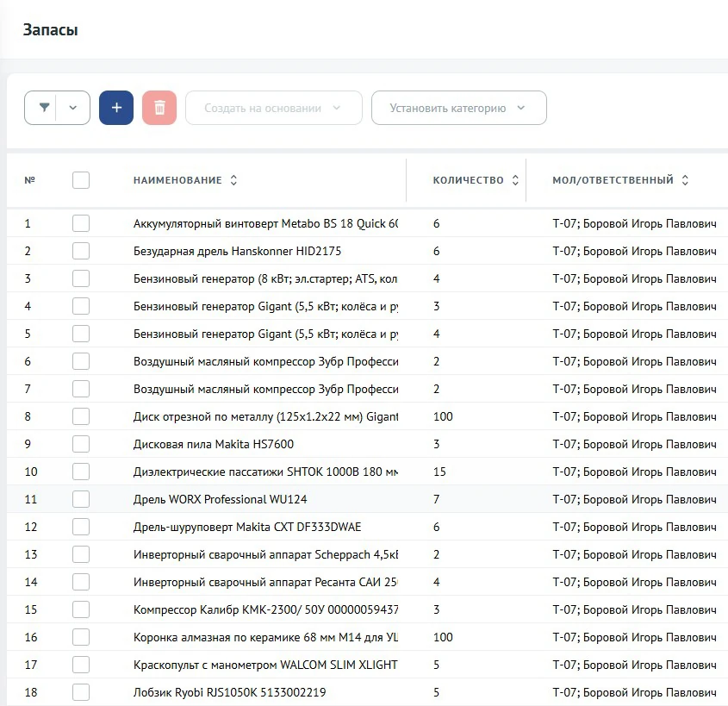Tick checkbox for Makita CXT DF333DWAE
Image resolution: width=728 pixels, height=706 pixels.
(81, 527)
